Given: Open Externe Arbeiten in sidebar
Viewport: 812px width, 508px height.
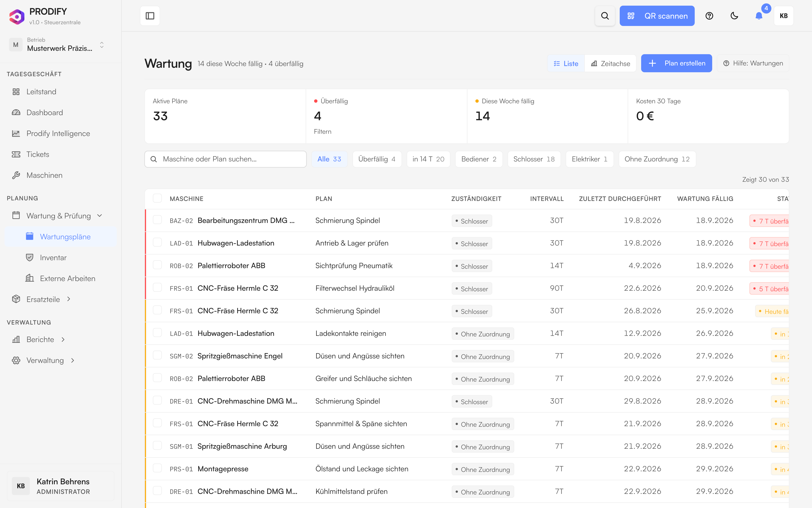Looking at the screenshot, I should point(60,278).
